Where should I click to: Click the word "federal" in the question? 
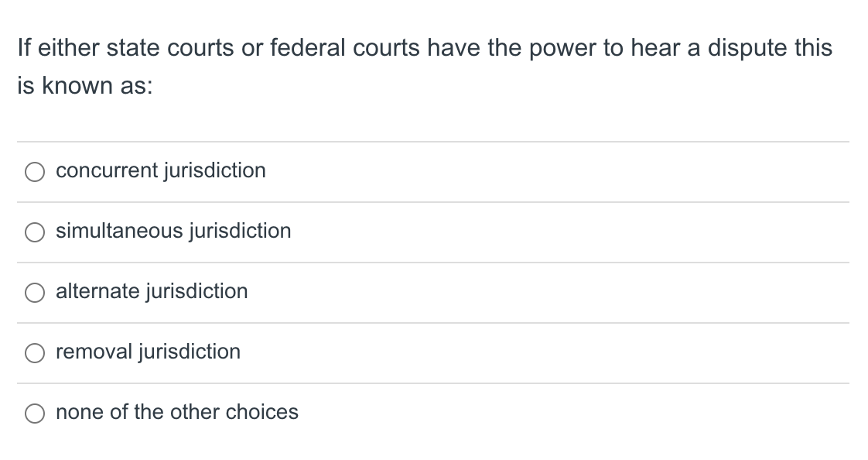coord(308,48)
